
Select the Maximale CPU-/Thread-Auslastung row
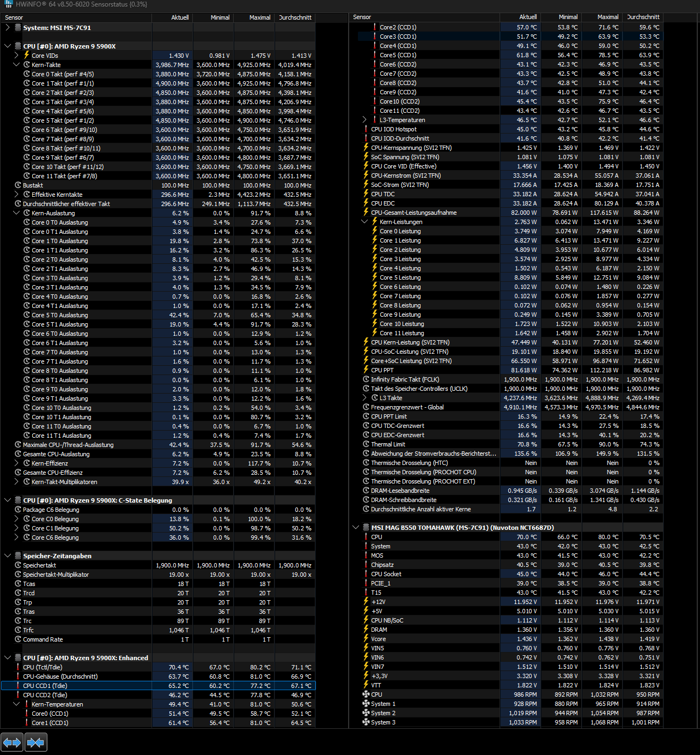[158, 445]
